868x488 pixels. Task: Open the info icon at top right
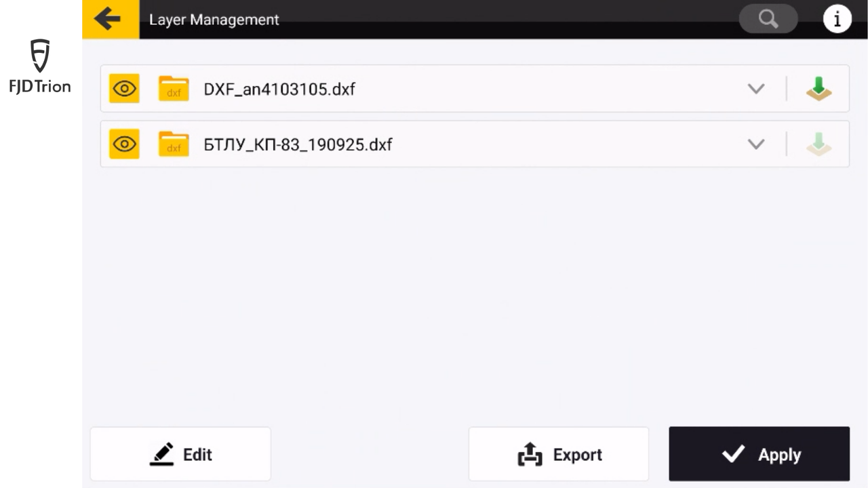[837, 20]
